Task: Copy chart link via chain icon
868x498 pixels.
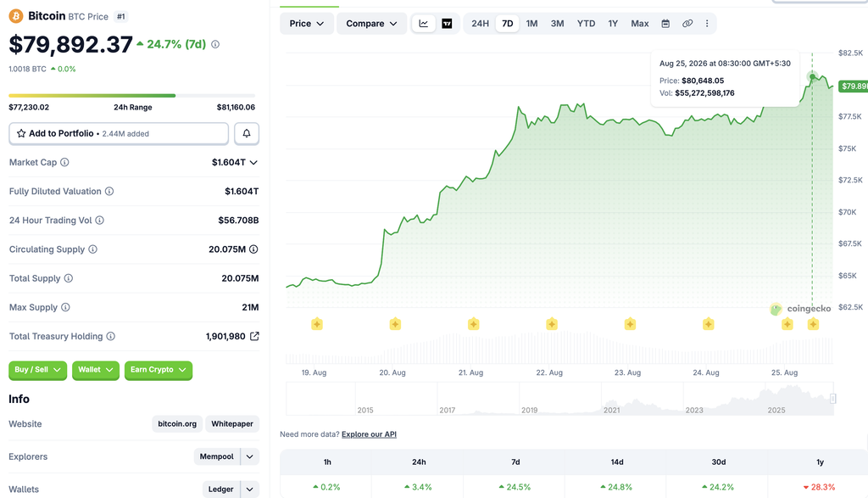Action: coord(687,23)
